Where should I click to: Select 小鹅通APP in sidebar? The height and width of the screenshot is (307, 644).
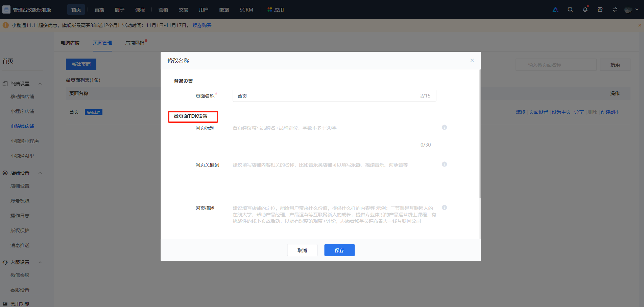(x=22, y=156)
